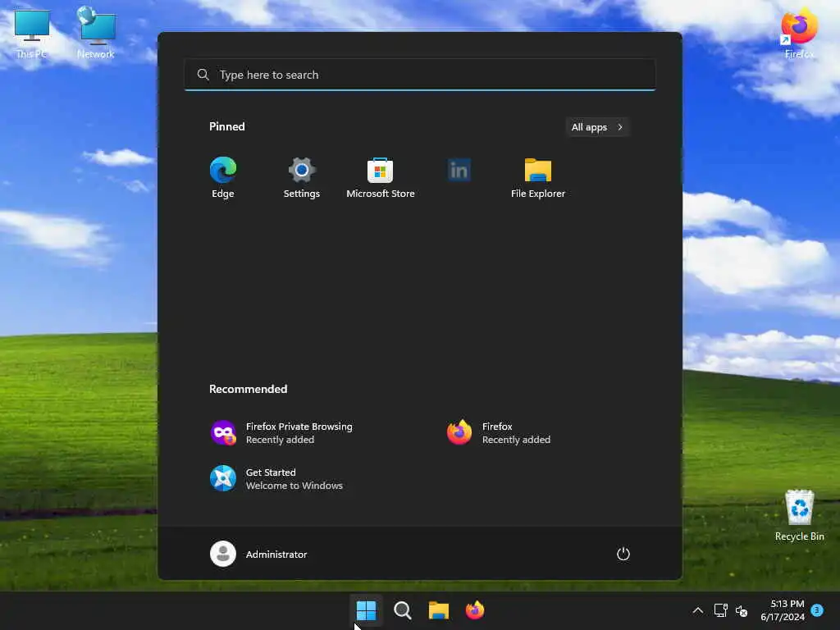Open the pinned LinkedIn app
Viewport: 840px width, 630px height.
459,171
